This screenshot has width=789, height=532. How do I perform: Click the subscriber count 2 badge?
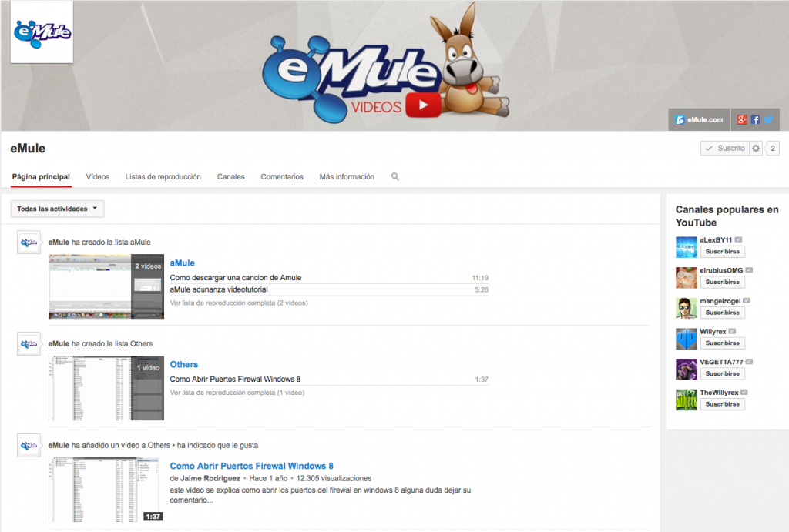772,149
